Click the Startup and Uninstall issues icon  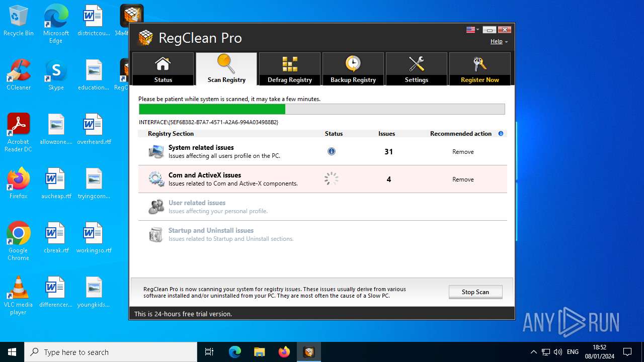[x=156, y=234]
